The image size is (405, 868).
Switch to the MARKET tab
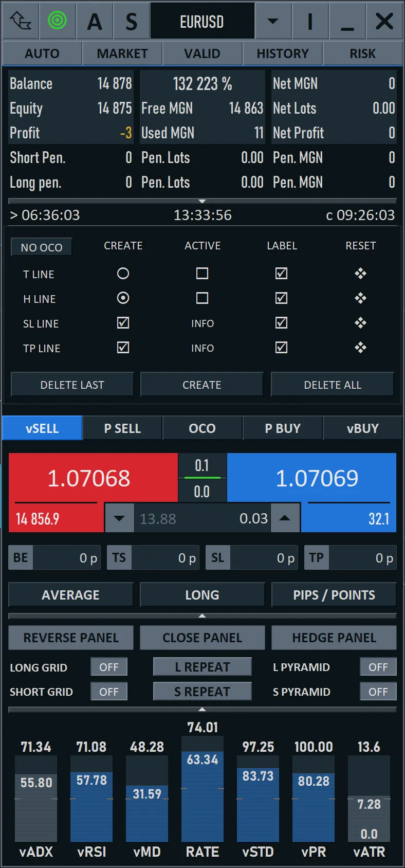point(122,53)
